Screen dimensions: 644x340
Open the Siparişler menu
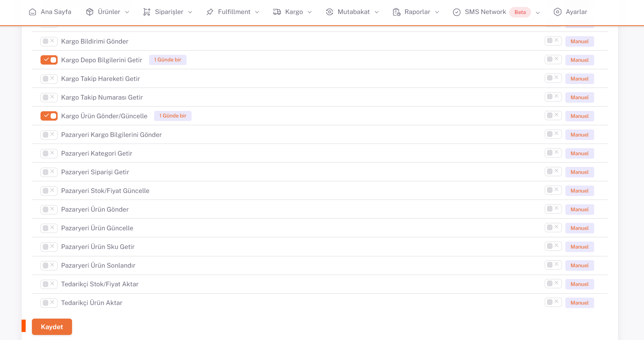tap(168, 12)
